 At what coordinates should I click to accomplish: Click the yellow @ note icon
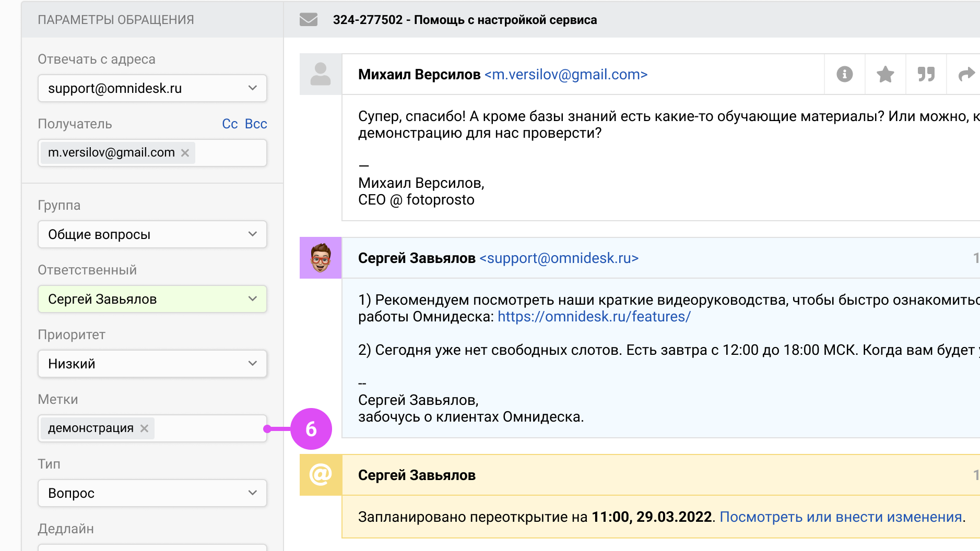pyautogui.click(x=321, y=475)
